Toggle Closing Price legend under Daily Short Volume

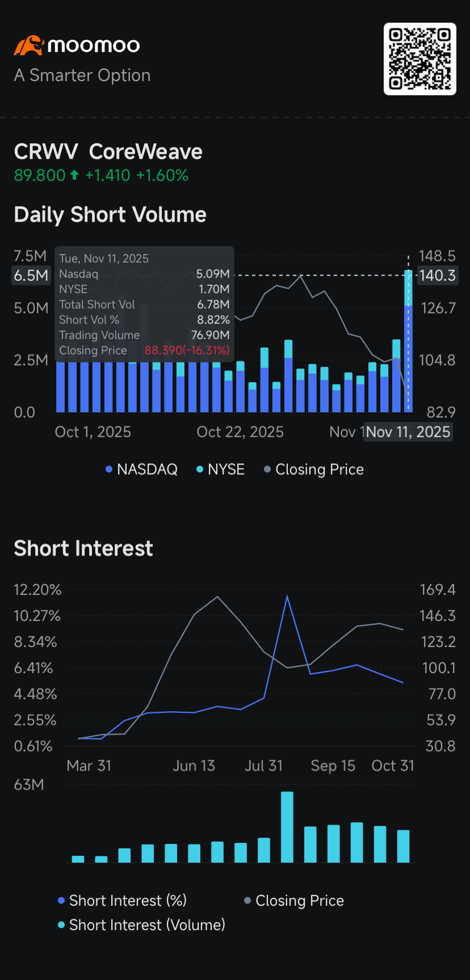coord(314,469)
